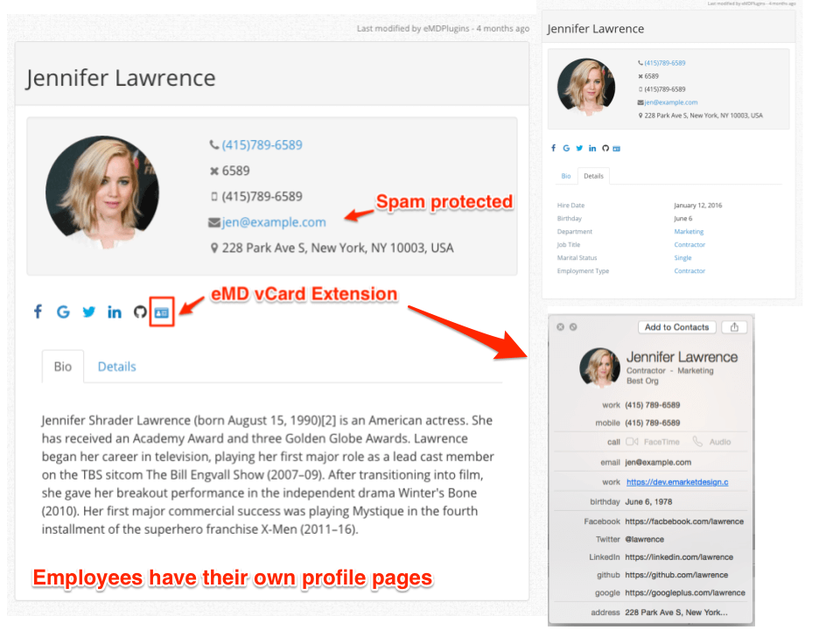Image resolution: width=840 pixels, height=630 pixels.
Task: Click the Twitter bird icon in the large profile
Action: 88,311
